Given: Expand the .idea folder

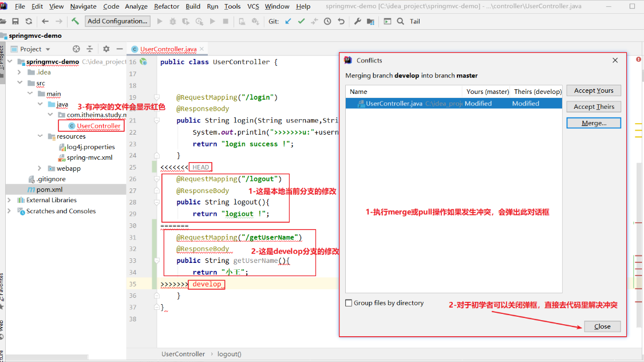Looking at the screenshot, I should point(19,72).
